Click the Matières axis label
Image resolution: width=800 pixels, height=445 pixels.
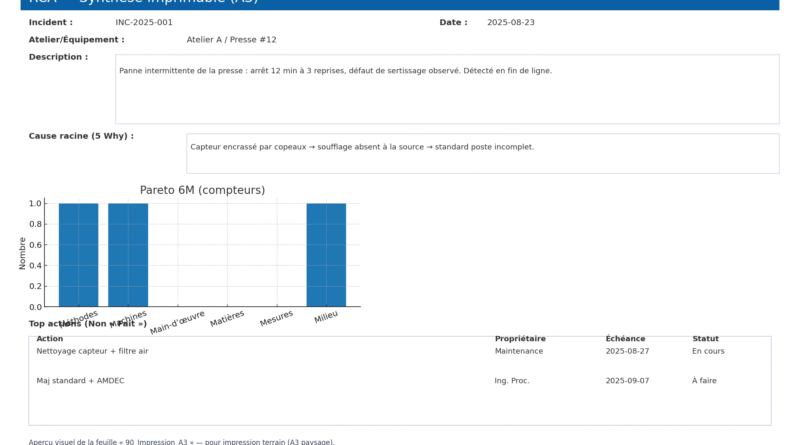click(x=228, y=320)
